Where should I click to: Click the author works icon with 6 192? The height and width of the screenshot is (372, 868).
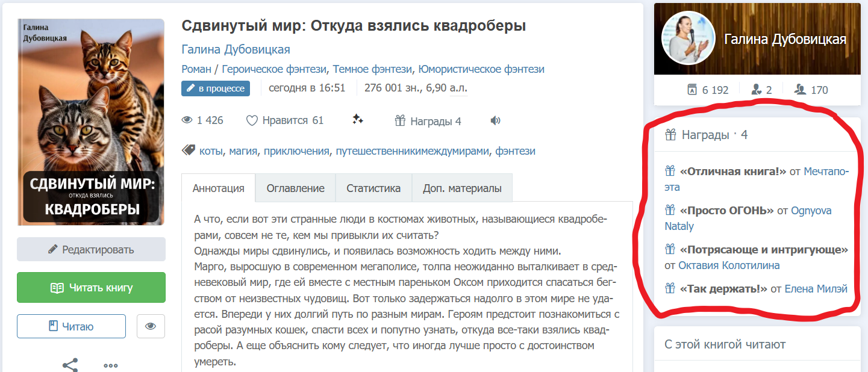[x=692, y=90]
